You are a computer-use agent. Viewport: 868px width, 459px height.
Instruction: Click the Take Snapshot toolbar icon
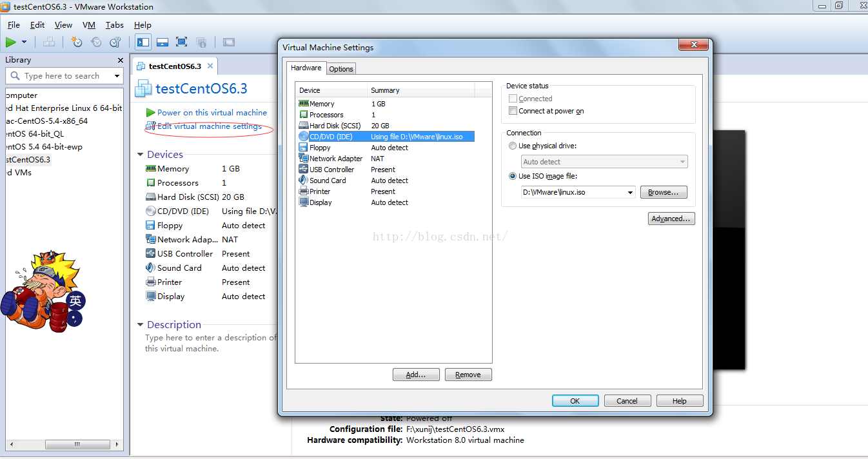pos(77,42)
